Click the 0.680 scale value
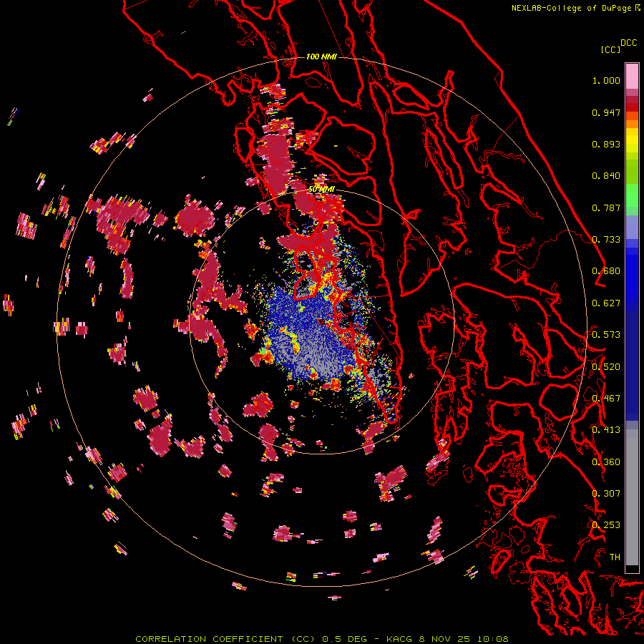Screen dimensions: 644x644 (606, 271)
